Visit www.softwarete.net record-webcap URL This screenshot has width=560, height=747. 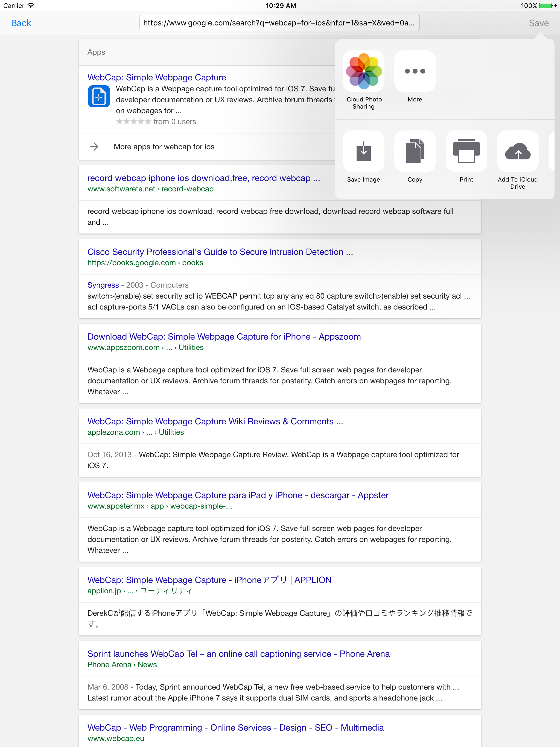150,189
